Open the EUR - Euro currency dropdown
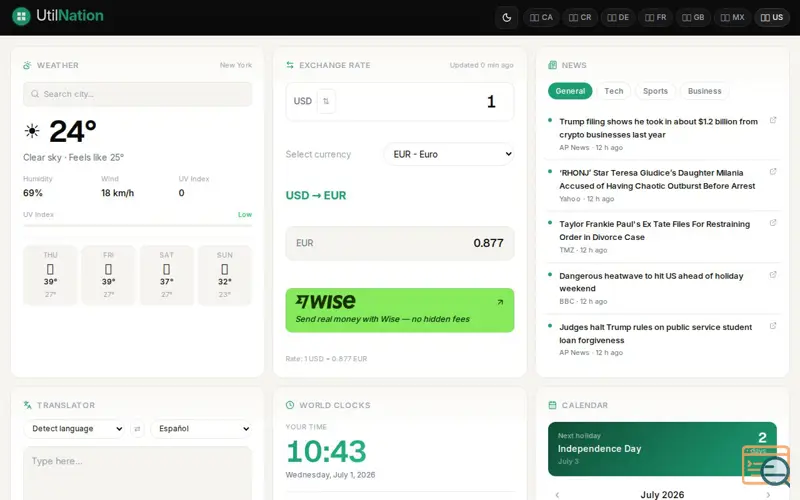 [448, 154]
